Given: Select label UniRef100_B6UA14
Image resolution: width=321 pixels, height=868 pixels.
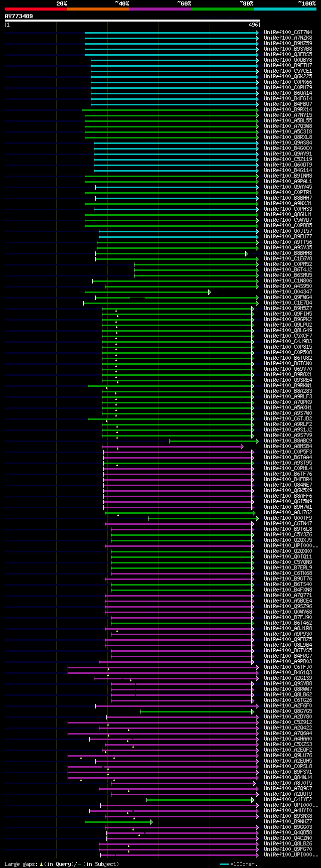Looking at the screenshot, I should 288,93.
